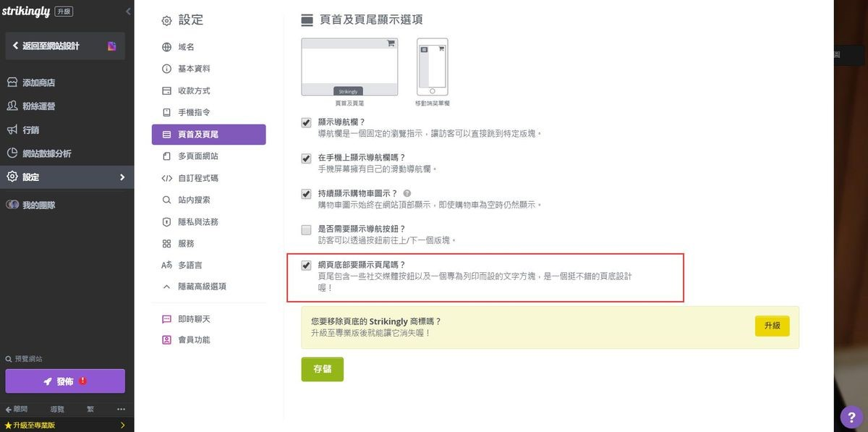
Task: Open the 域名 globe settings item
Action: pyautogui.click(x=166, y=46)
